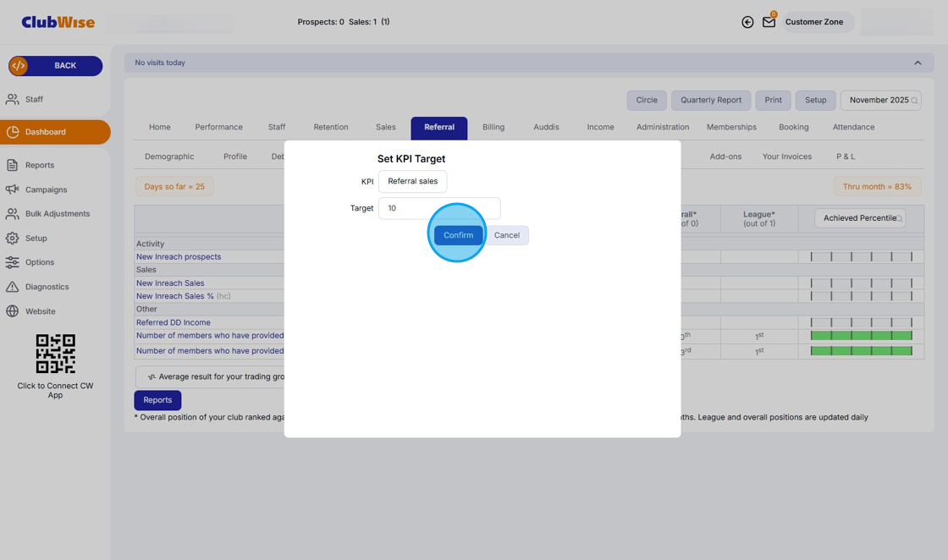Screen dimensions: 948x560
Task: Open the P & L sub-tab
Action: [846, 156]
